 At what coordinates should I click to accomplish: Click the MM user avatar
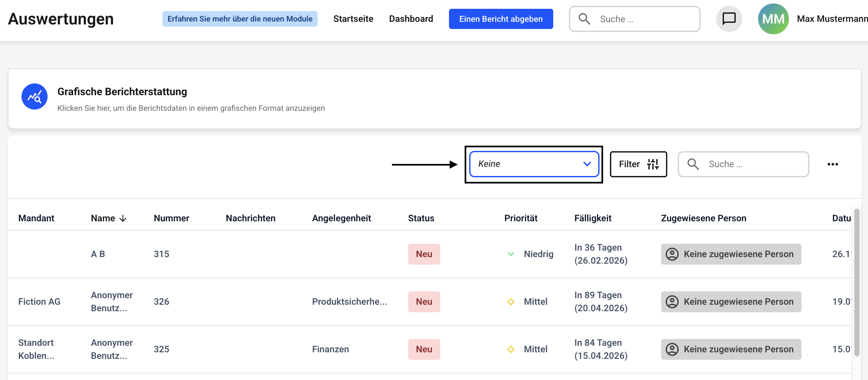773,19
